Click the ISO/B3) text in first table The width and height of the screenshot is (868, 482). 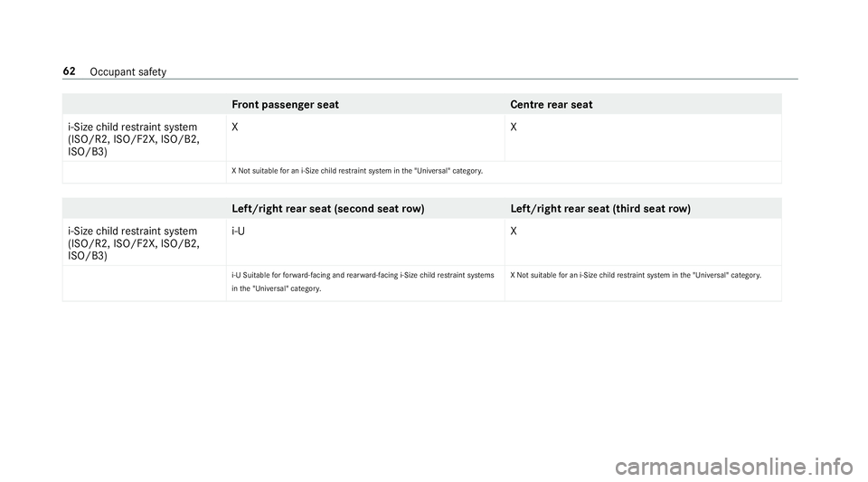(x=88, y=152)
